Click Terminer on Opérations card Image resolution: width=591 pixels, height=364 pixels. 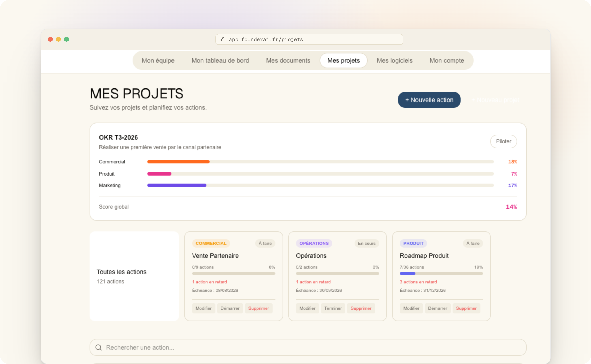click(x=333, y=308)
